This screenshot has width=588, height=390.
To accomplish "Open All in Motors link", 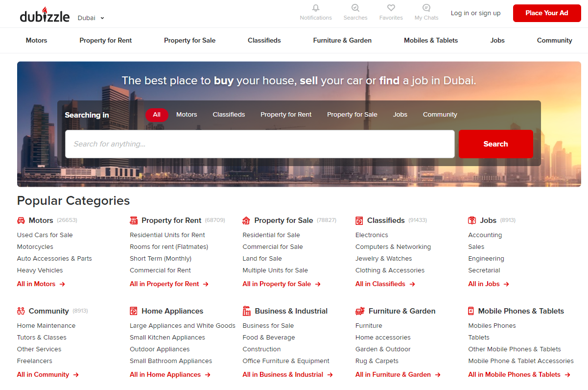I will click(41, 284).
